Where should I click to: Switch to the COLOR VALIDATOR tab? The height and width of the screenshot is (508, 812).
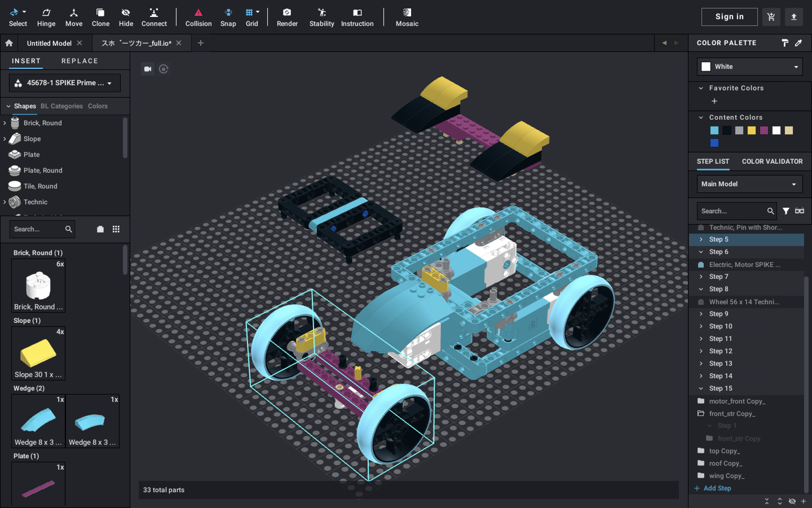click(x=772, y=161)
